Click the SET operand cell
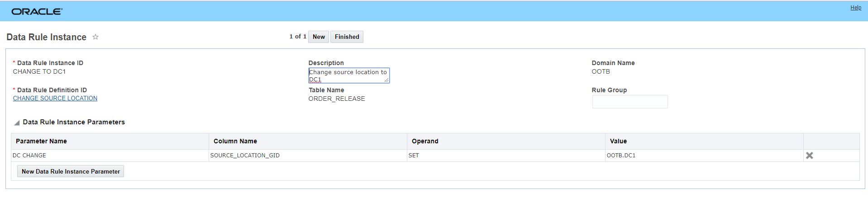Screen dimensions: 868x203 [414, 156]
